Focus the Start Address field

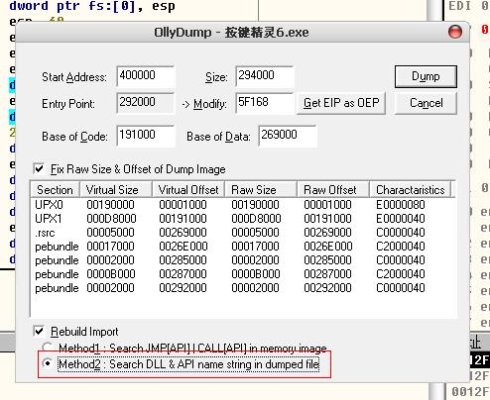click(145, 76)
